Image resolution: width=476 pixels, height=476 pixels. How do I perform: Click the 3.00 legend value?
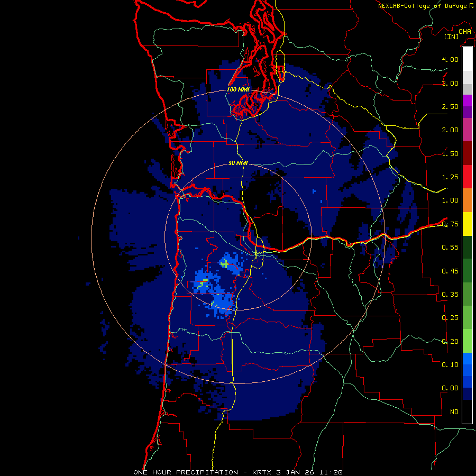(450, 83)
